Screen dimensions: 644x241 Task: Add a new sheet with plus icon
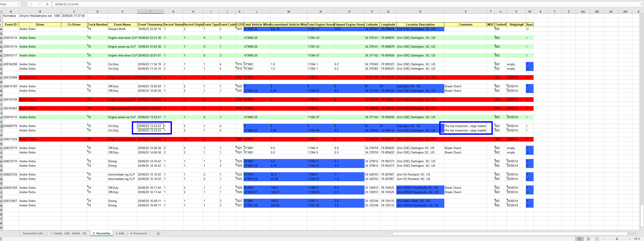[x=158, y=233]
